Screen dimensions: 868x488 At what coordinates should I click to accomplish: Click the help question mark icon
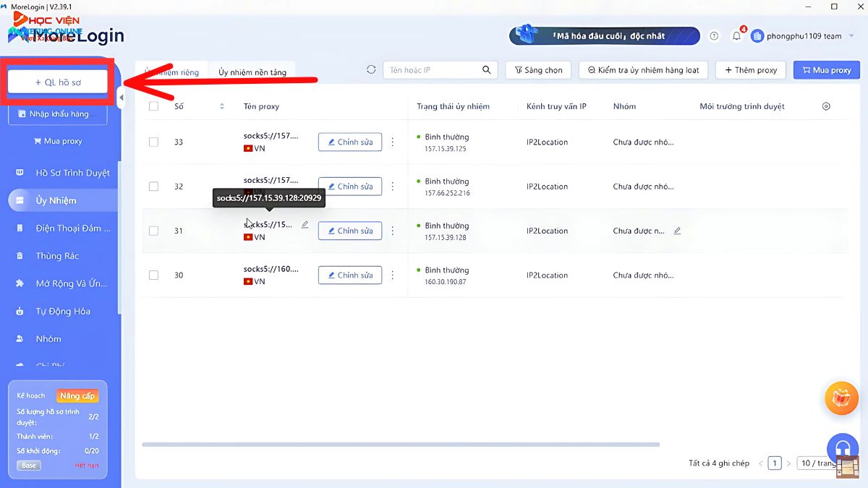click(x=715, y=35)
